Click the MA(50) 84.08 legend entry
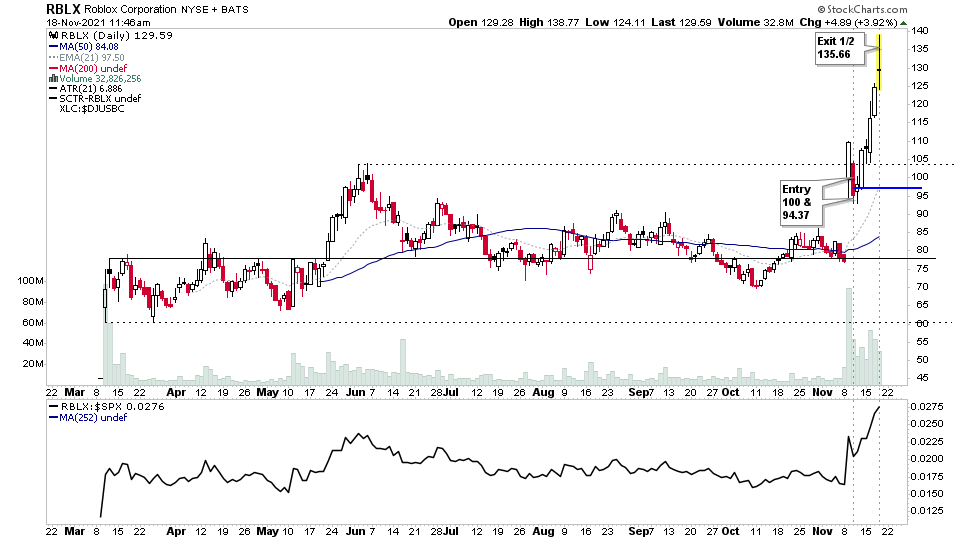Screen dimensions: 960x540 tap(84, 47)
